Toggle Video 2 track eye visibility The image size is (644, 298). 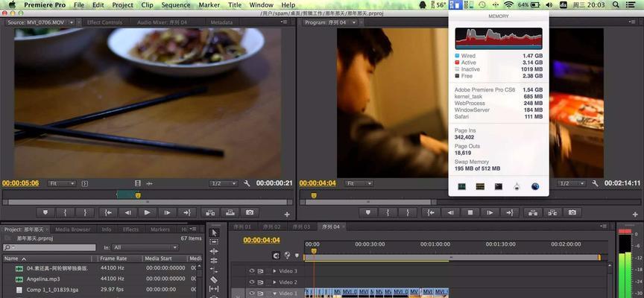tap(252, 282)
